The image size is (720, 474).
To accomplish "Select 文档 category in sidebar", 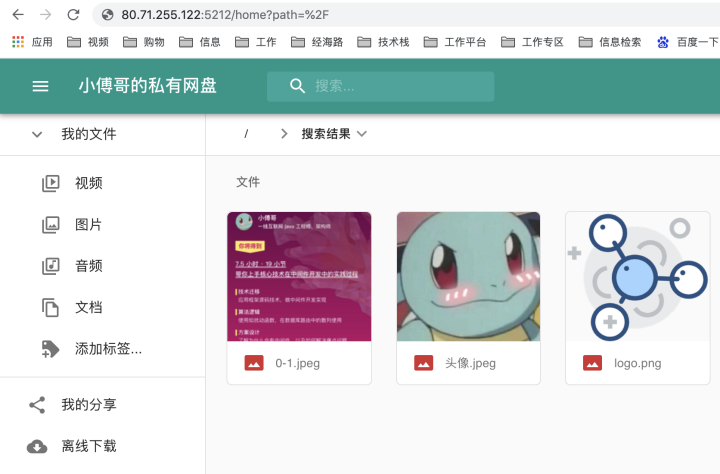I will point(89,307).
